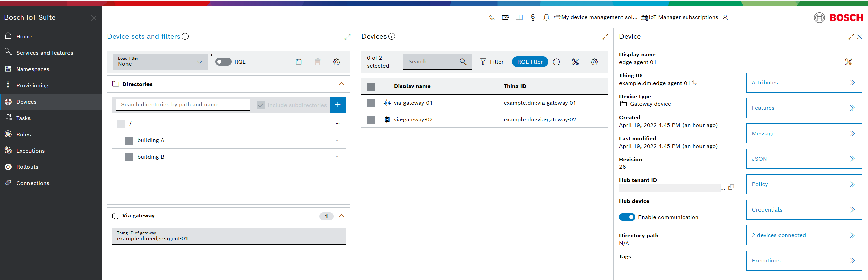Click the RQL filter button
The height and width of the screenshot is (280, 868).
(x=530, y=62)
